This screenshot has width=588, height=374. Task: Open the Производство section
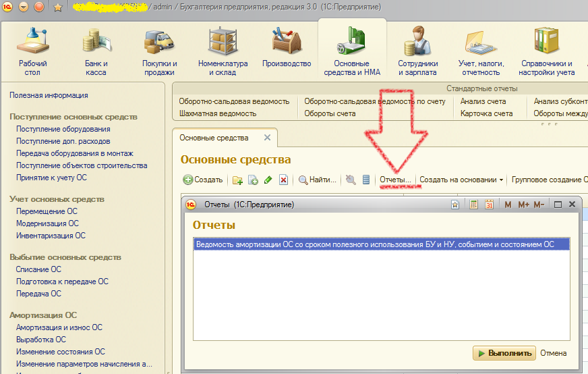click(287, 48)
